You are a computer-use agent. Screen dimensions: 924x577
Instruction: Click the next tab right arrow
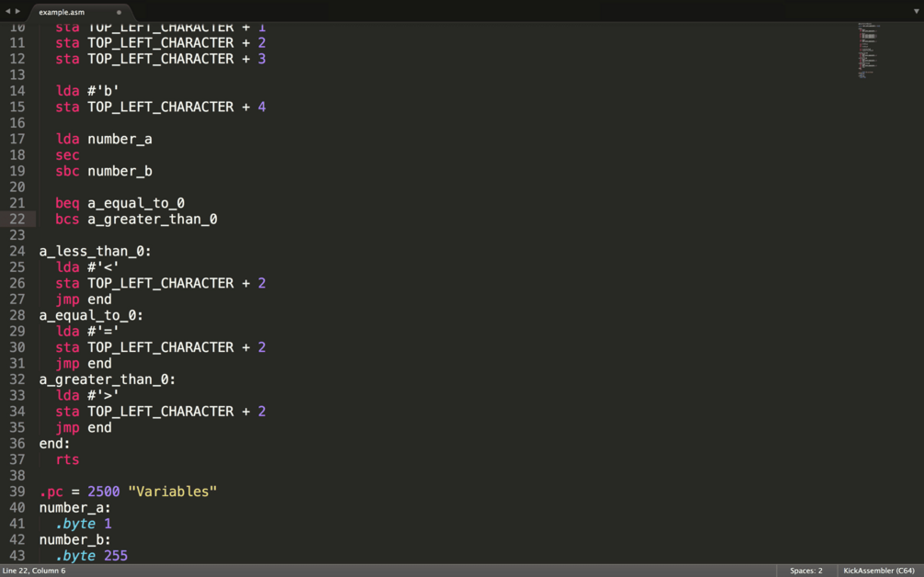click(x=17, y=12)
